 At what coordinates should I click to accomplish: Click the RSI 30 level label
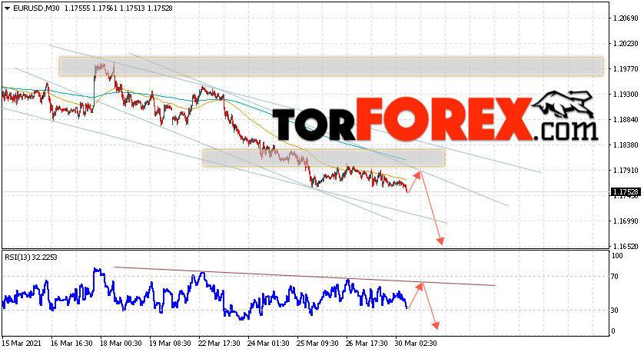tap(615, 310)
